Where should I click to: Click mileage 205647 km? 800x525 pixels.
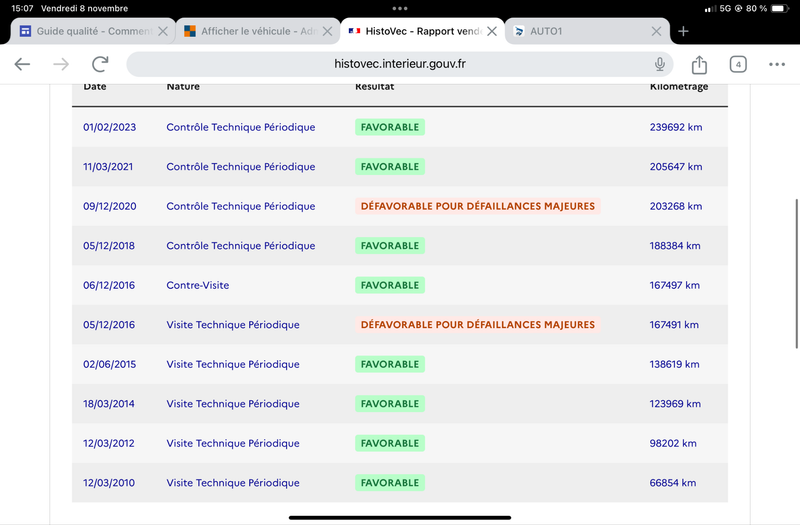pos(676,166)
